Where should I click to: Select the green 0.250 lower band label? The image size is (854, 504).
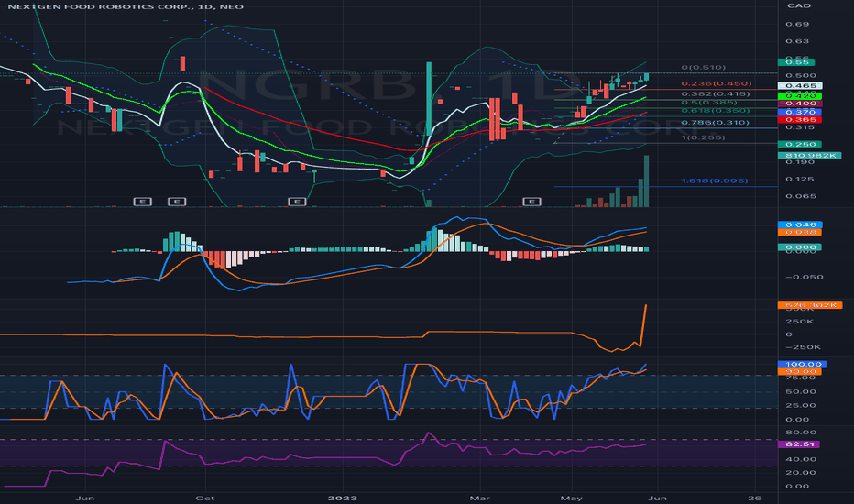[800, 144]
